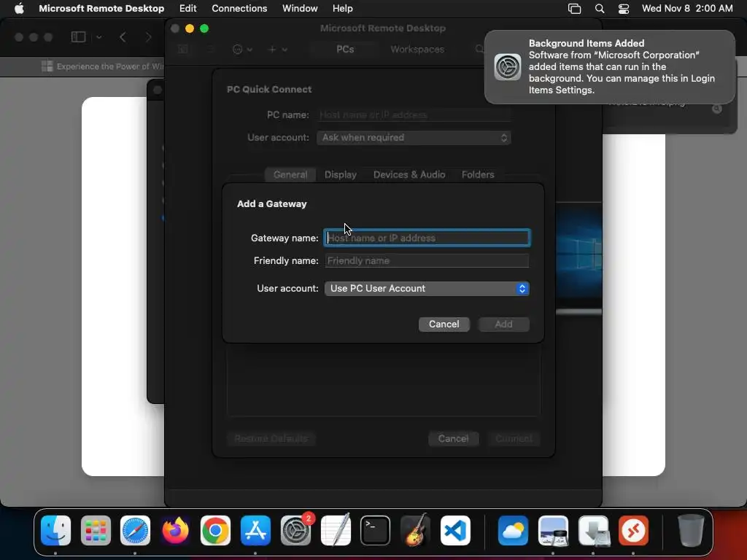Open System Settings from the Dock
This screenshot has width=747, height=560.
296,530
